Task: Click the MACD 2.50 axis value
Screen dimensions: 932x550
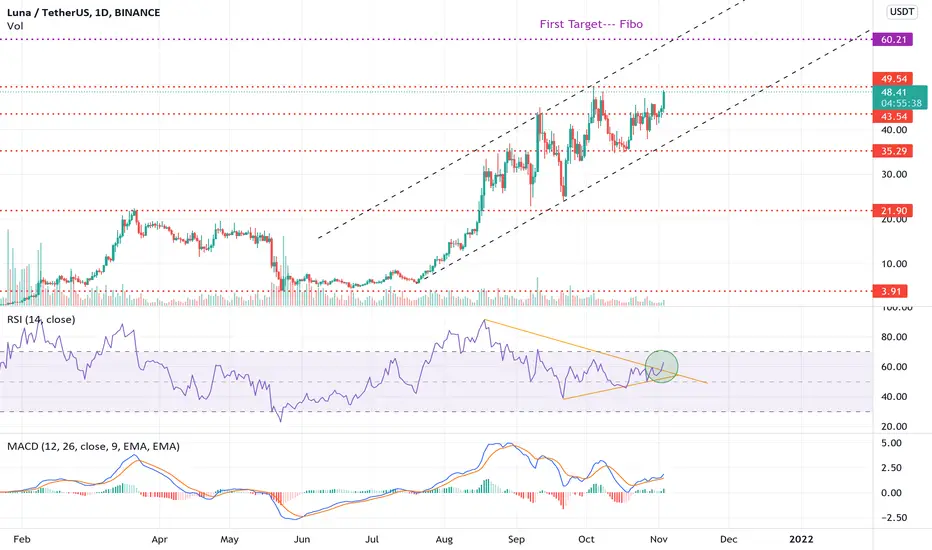Action: [x=892, y=467]
